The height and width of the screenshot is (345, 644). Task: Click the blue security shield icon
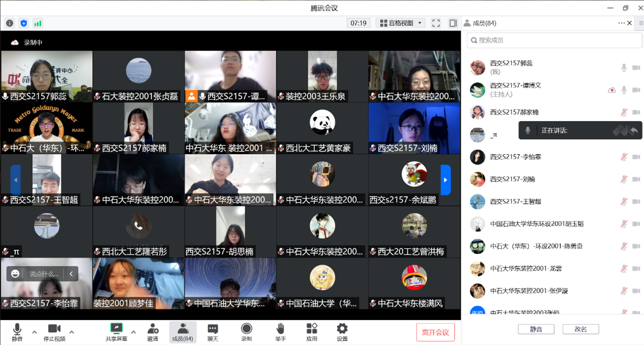point(23,23)
